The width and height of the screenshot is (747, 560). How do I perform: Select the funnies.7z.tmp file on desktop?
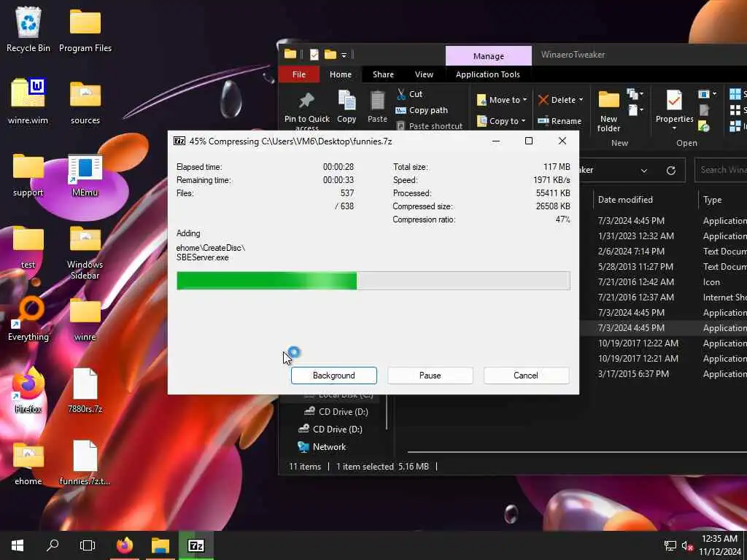pyautogui.click(x=85, y=463)
